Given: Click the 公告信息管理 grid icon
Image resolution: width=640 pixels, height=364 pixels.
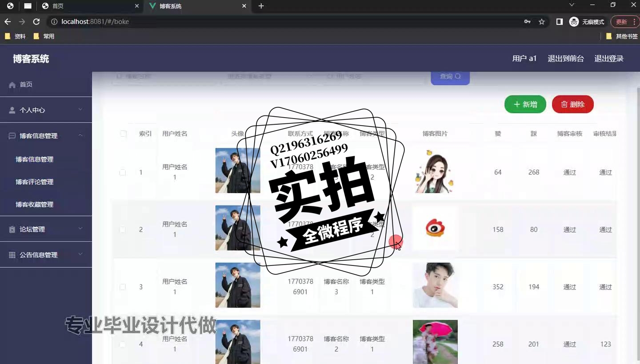Looking at the screenshot, I should (12, 255).
